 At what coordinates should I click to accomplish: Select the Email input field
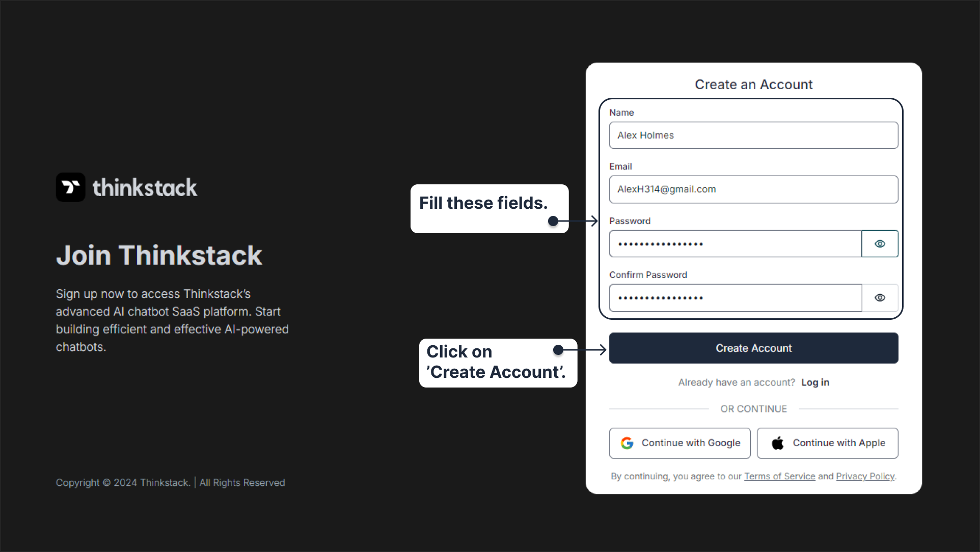(x=753, y=189)
